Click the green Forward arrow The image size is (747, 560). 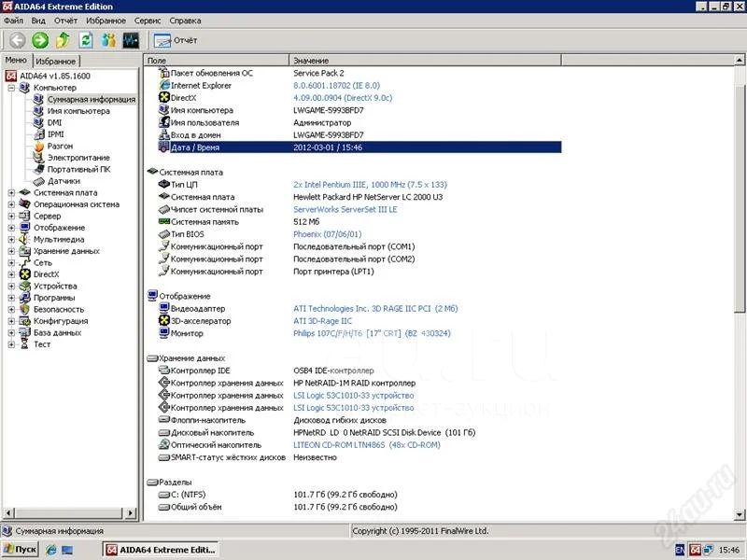[x=40, y=40]
